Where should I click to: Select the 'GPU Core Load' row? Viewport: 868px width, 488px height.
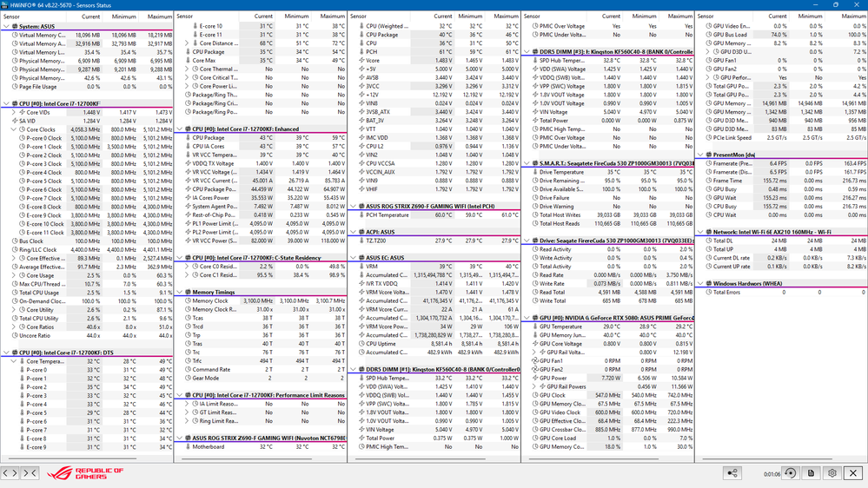coord(608,439)
